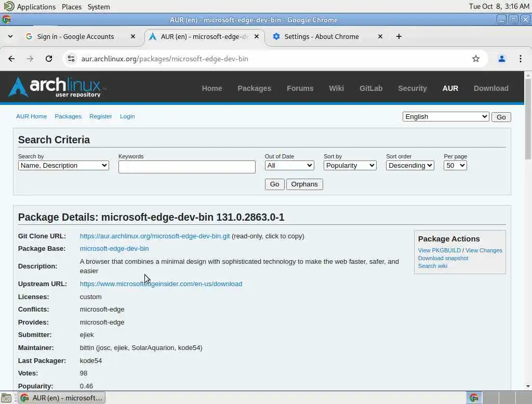
Task: Open the English language dropdown
Action: point(445,117)
